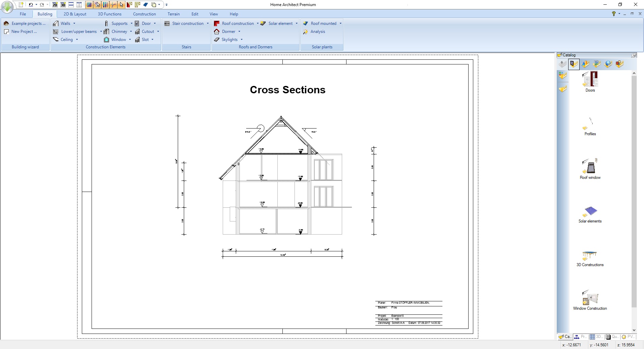Activate the selection arrow tool

point(122,5)
